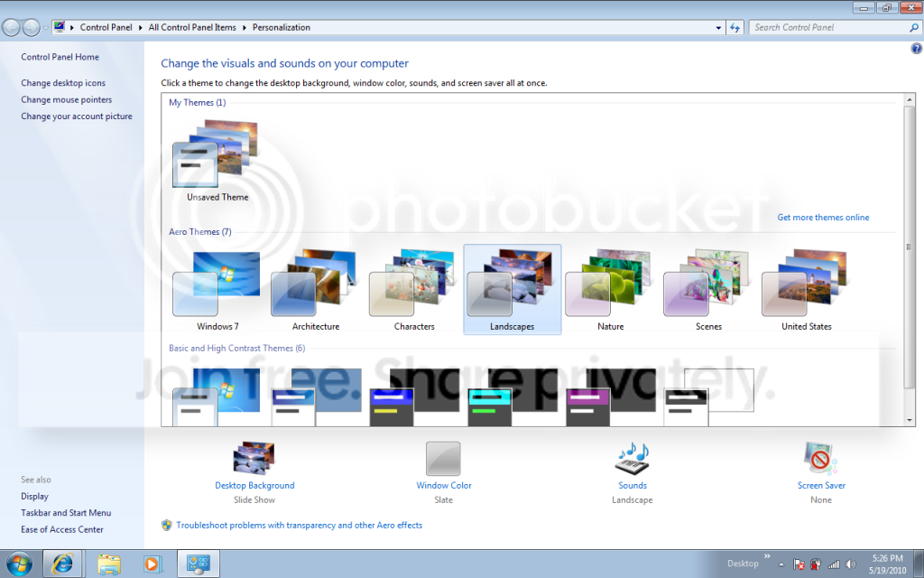The width and height of the screenshot is (924, 578).
Task: Open Sounds music notes icon
Action: coord(633,458)
